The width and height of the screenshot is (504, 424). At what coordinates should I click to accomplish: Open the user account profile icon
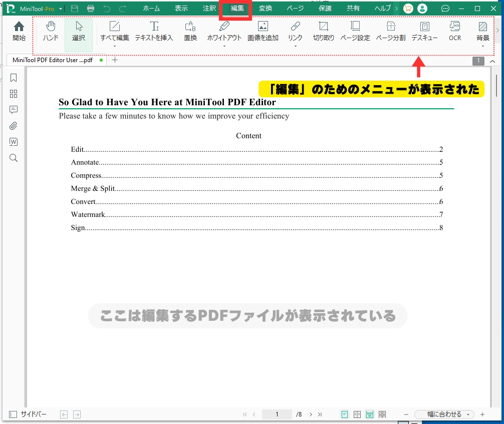pyautogui.click(x=422, y=9)
